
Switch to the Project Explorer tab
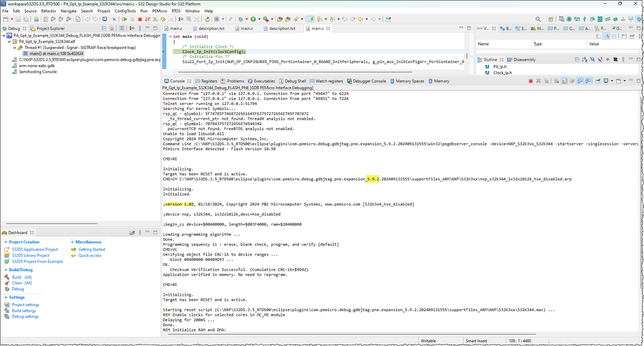[x=47, y=28]
